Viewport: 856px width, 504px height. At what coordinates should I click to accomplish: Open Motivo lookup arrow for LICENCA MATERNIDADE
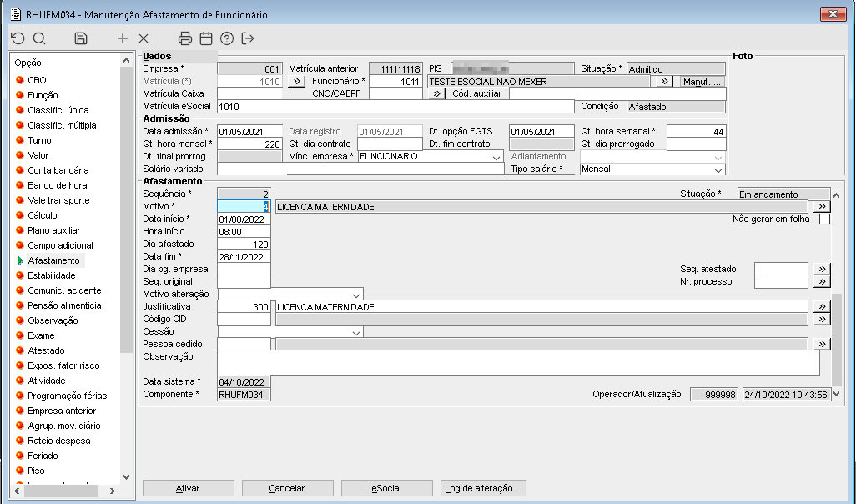[x=822, y=206]
